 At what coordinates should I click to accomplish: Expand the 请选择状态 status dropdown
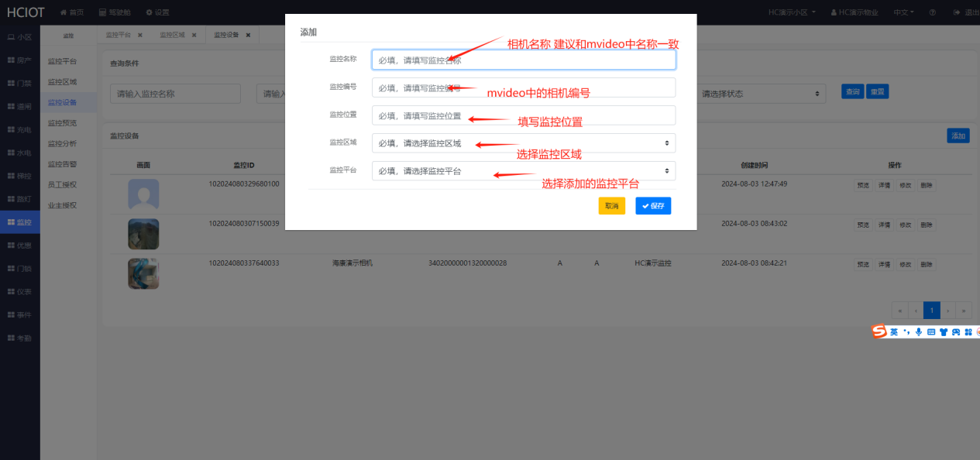coord(760,94)
